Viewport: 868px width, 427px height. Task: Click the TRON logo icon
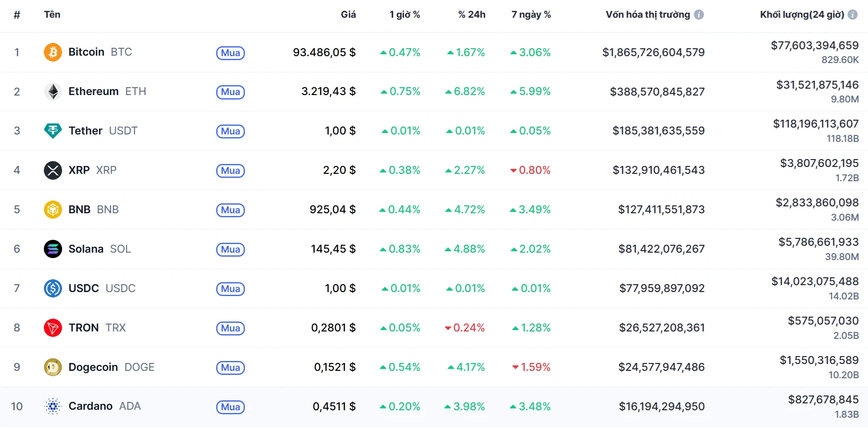tap(53, 328)
